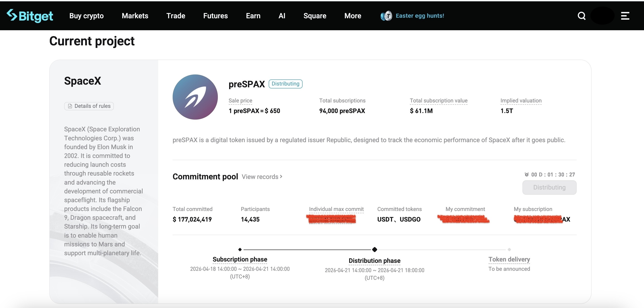The height and width of the screenshot is (308, 644).
Task: Click the account avatar in the navbar
Action: (602, 16)
